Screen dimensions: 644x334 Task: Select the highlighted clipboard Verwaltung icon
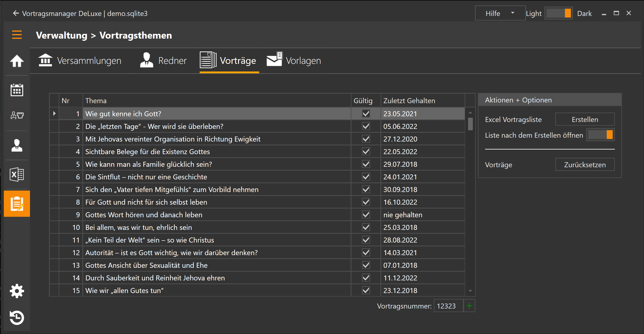click(17, 204)
